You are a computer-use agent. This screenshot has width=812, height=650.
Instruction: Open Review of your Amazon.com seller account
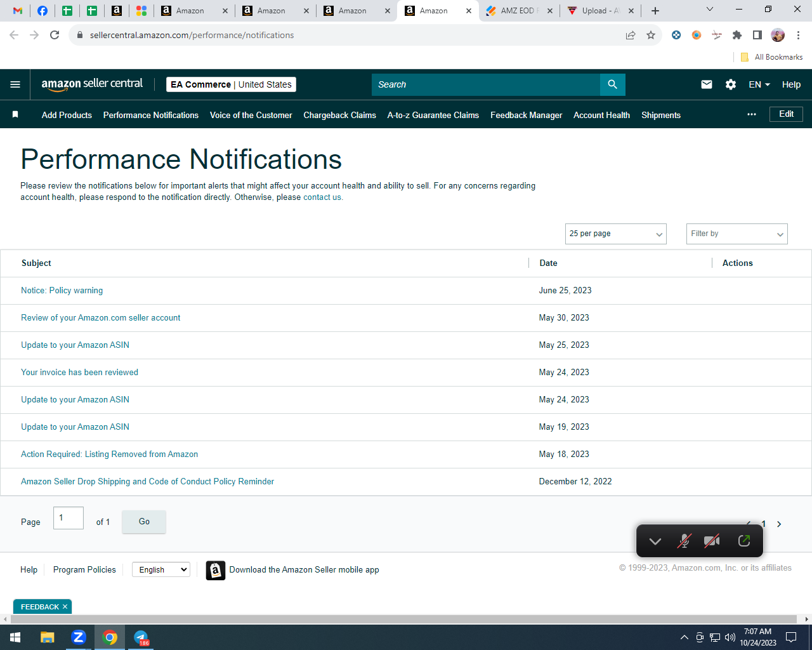tap(100, 318)
